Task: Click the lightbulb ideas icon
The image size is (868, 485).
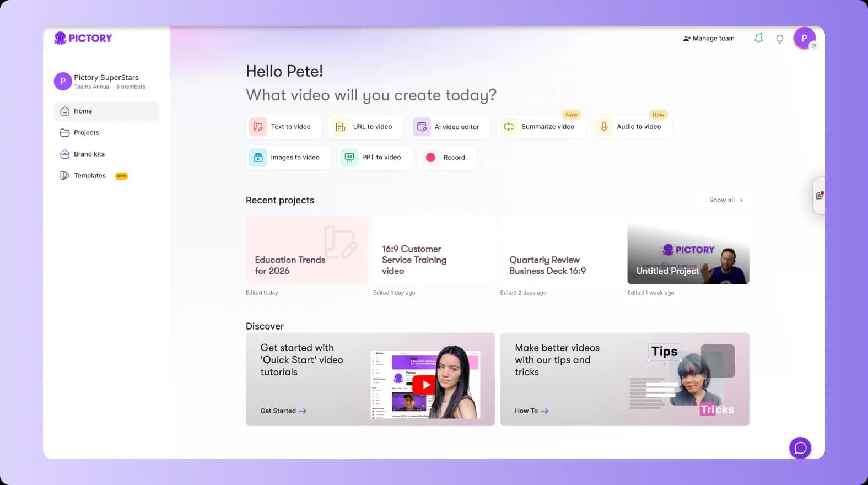Action: [x=780, y=39]
